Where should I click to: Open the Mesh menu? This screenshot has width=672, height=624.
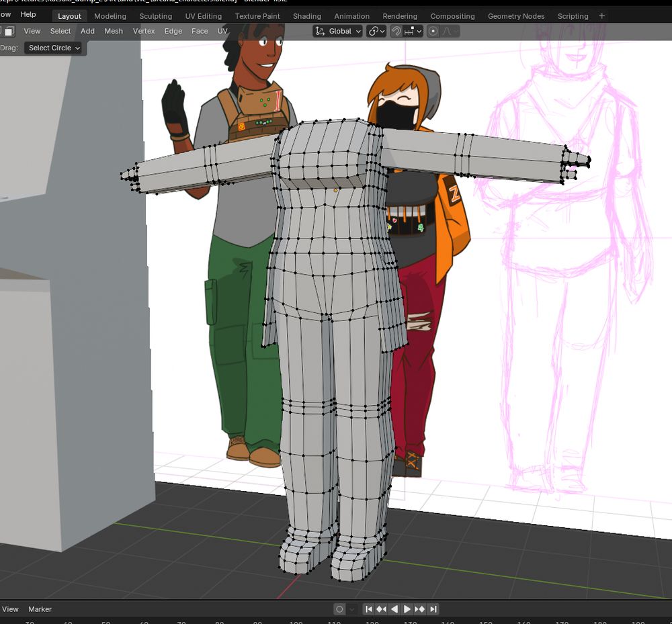click(x=114, y=31)
